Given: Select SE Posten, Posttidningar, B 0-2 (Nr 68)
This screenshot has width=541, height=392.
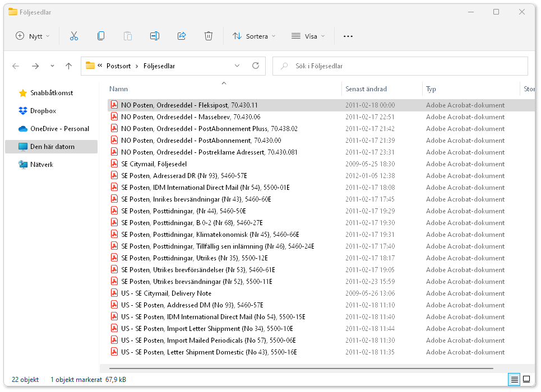Looking at the screenshot, I should (x=321, y=222).
